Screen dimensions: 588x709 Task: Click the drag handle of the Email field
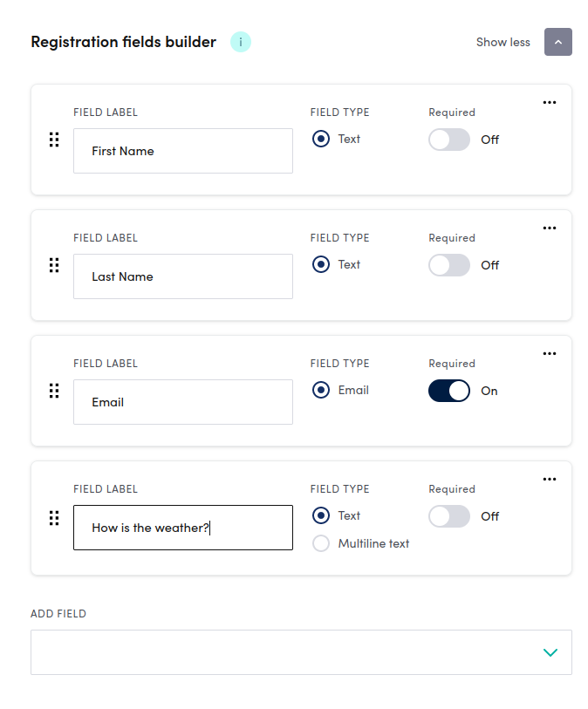click(54, 391)
